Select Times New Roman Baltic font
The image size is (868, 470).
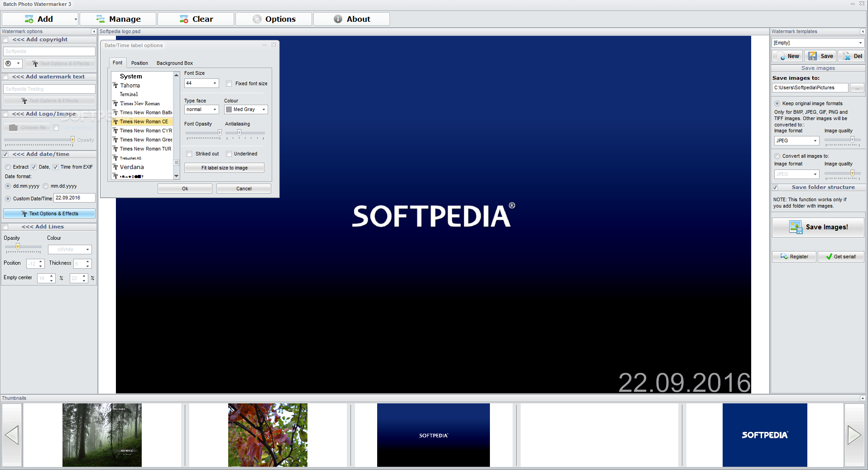(142, 113)
